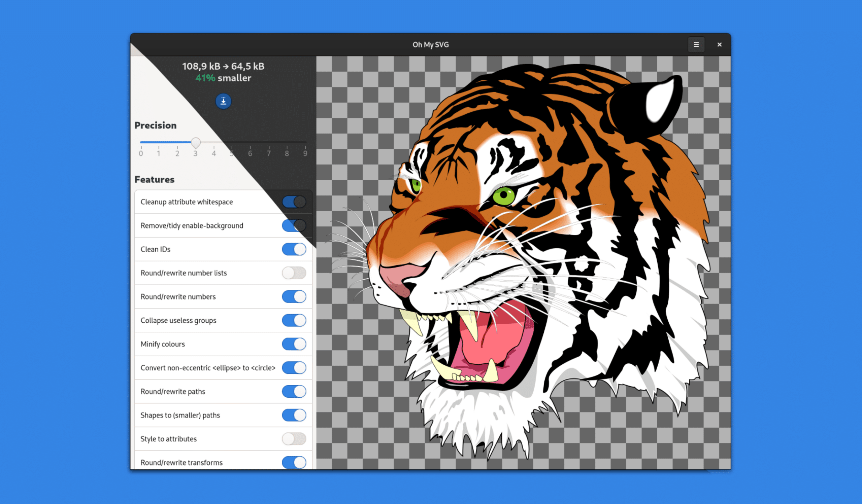Toggle Remove/tidy enable-background switch

coord(294,225)
